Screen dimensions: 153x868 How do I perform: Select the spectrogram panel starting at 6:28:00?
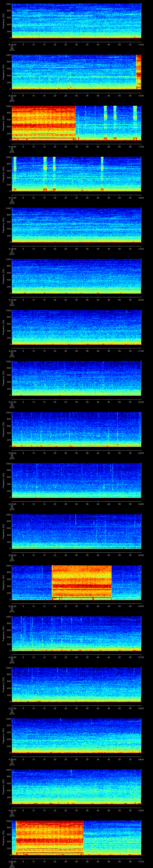76,736
